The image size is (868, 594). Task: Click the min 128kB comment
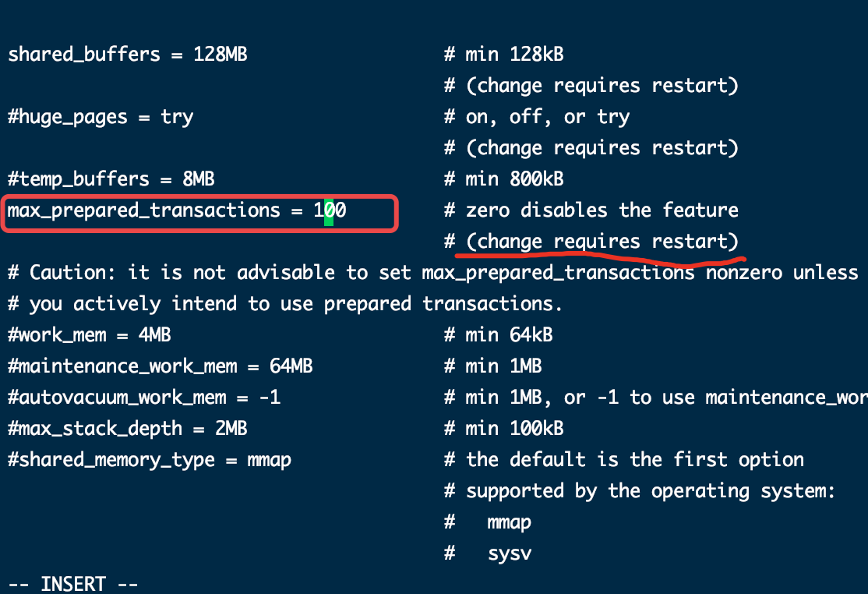point(504,55)
